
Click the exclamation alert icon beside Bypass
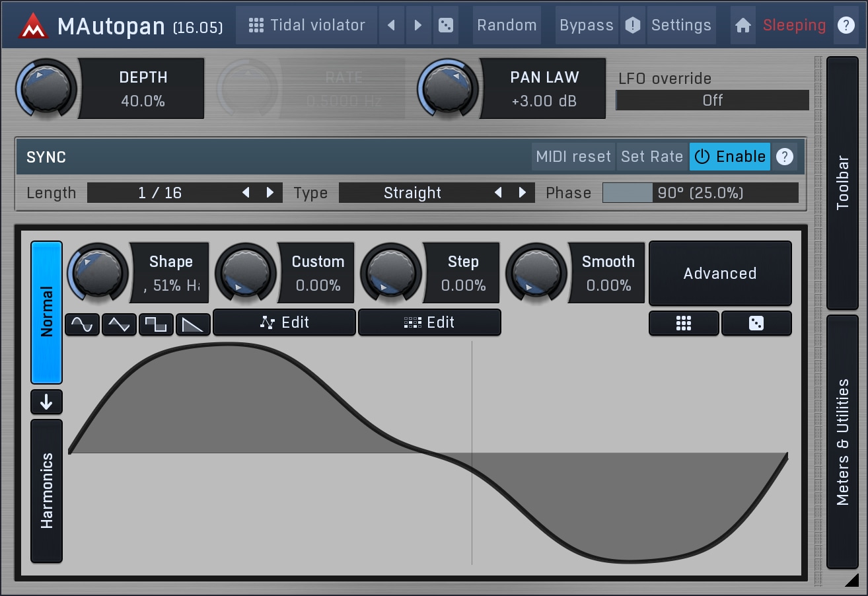(x=633, y=25)
